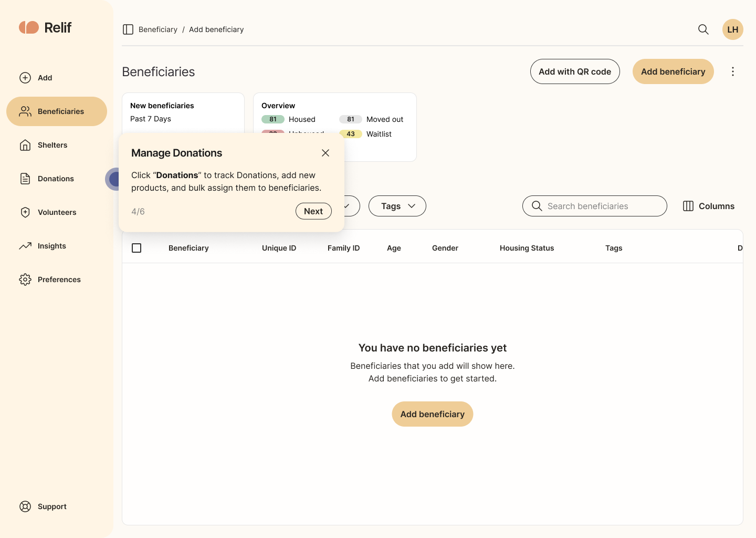Click the Preferences gear icon
Viewport: 756px width, 538px height.
click(x=25, y=280)
